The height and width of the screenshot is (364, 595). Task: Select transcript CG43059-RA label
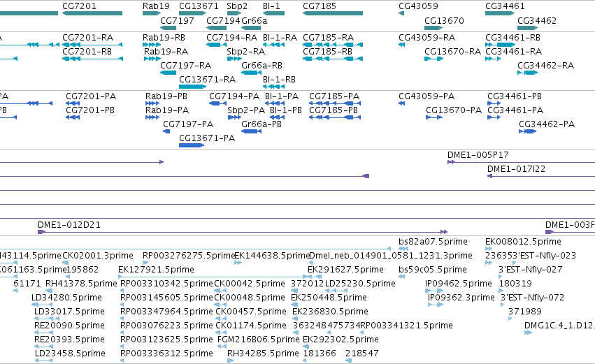pyautogui.click(x=427, y=38)
